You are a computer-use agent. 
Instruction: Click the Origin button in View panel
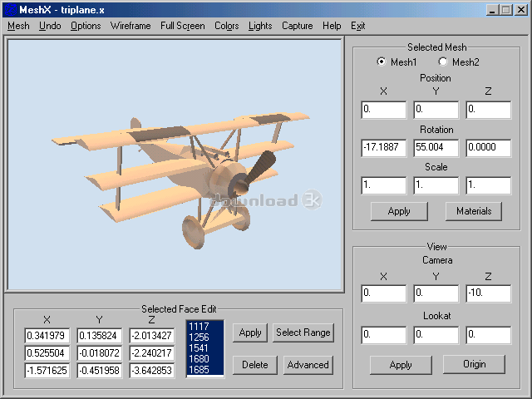coord(475,364)
